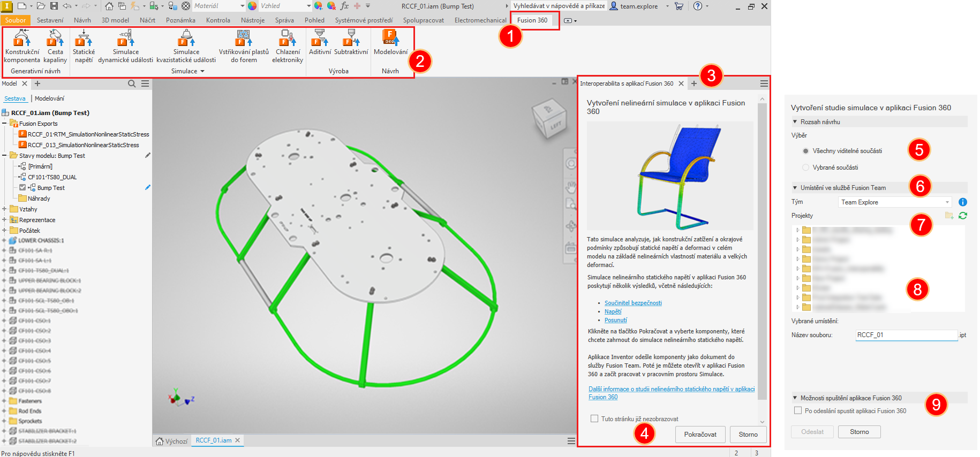Open the Materiál dropdown
The width and height of the screenshot is (980, 457).
218,6
